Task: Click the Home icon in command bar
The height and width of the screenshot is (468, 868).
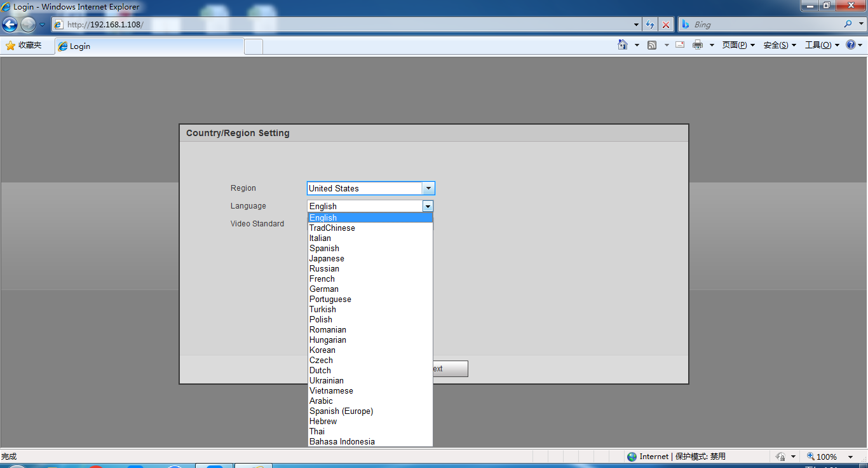Action: [623, 45]
